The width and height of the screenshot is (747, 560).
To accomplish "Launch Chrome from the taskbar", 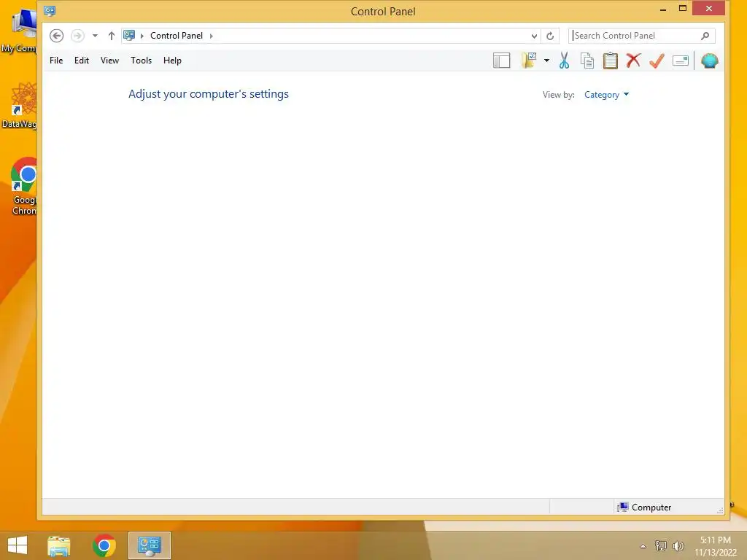I will pos(104,545).
